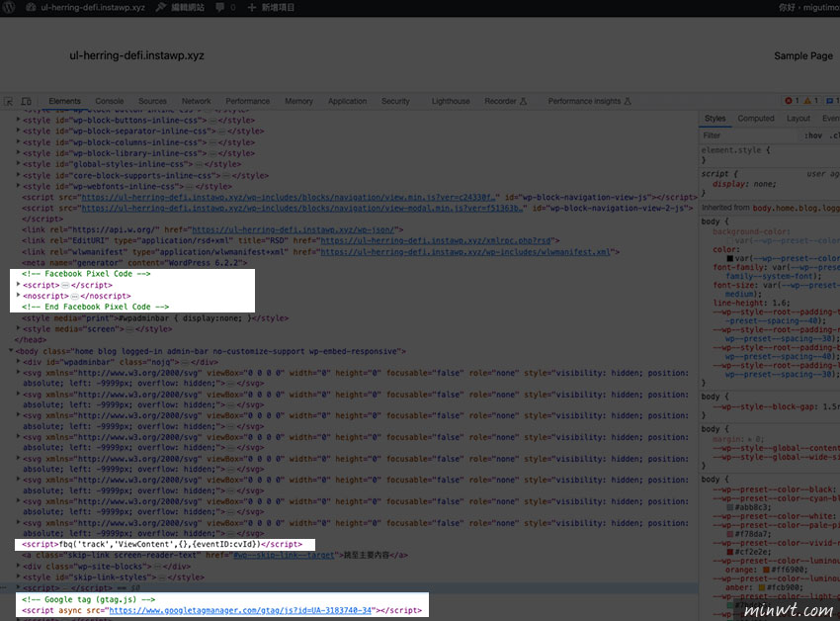The width and height of the screenshot is (840, 621).
Task: Click the site dashboard icon in admin bar
Action: tap(31, 8)
